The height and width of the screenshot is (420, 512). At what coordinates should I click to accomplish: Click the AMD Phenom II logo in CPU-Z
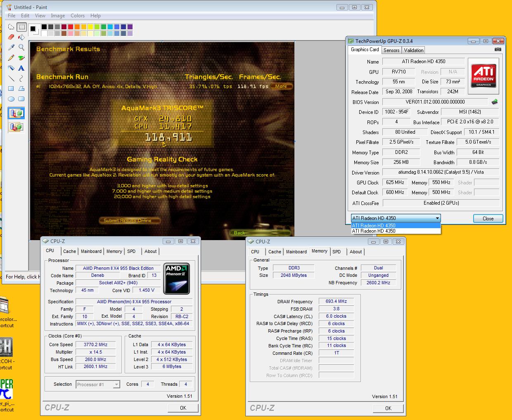point(176,278)
